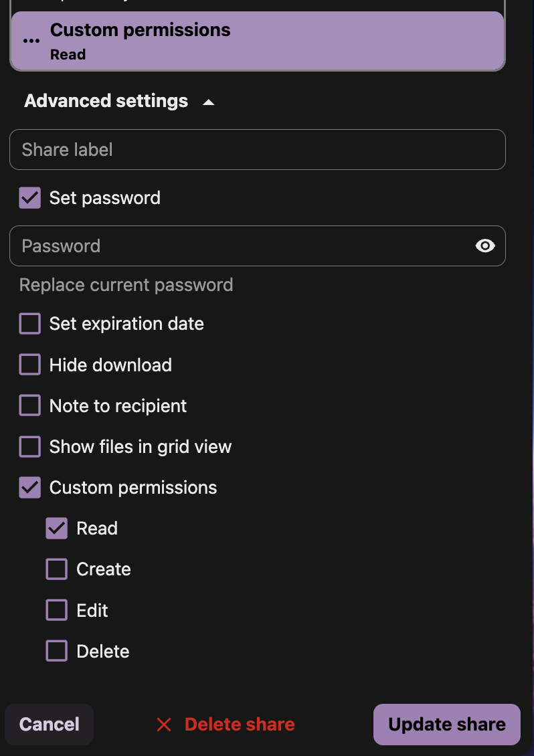Click the three-dots Custom permissions icon

click(x=31, y=41)
